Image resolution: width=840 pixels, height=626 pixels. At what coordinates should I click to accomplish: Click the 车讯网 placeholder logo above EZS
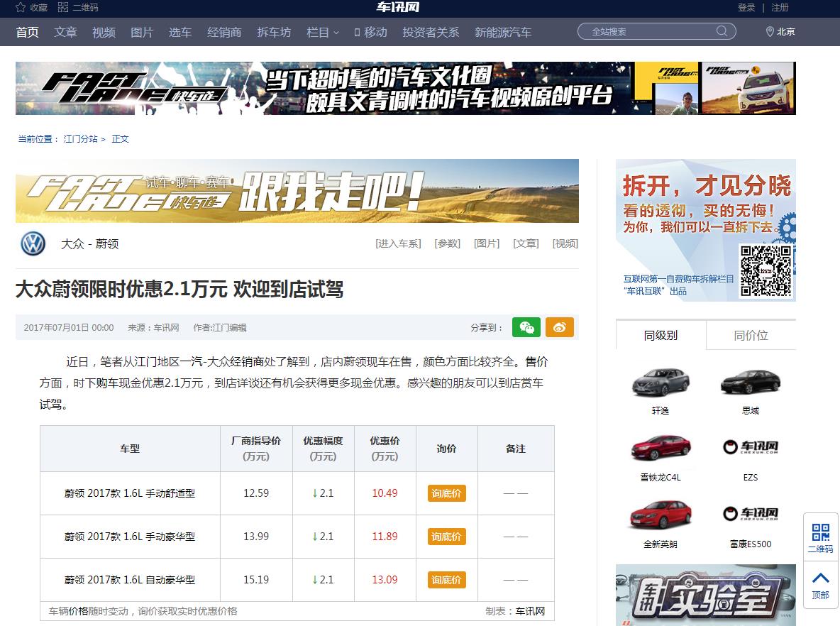click(x=751, y=447)
